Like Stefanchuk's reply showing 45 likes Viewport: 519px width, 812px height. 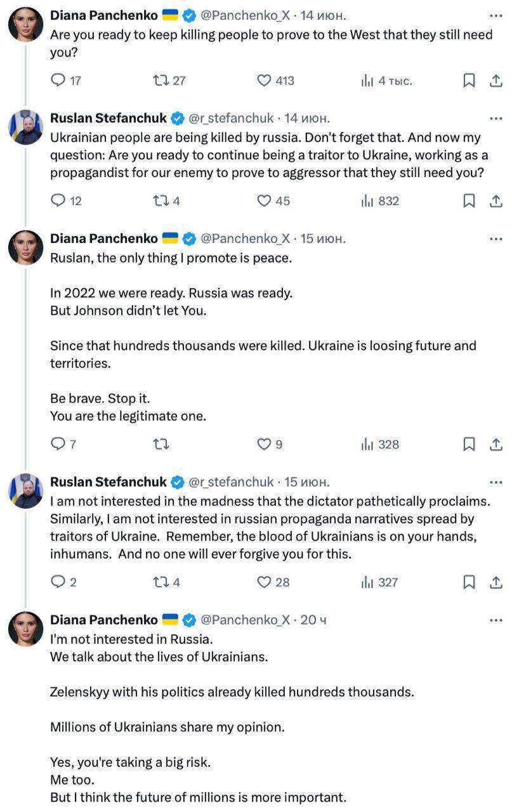pyautogui.click(x=264, y=201)
